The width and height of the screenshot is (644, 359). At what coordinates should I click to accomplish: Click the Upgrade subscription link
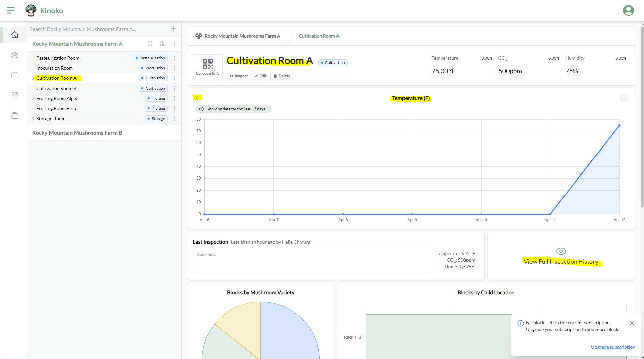613,347
